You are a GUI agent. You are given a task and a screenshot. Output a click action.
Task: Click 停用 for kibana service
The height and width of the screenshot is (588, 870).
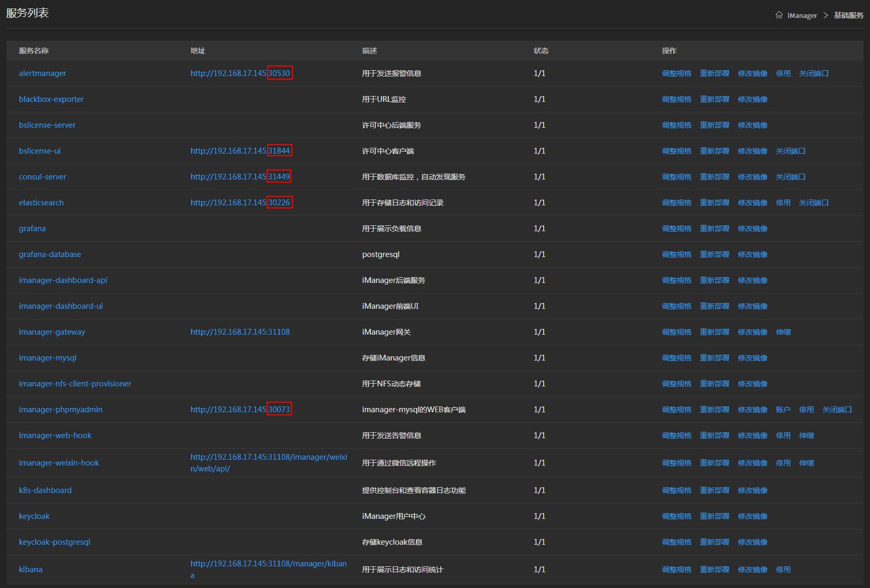click(783, 570)
